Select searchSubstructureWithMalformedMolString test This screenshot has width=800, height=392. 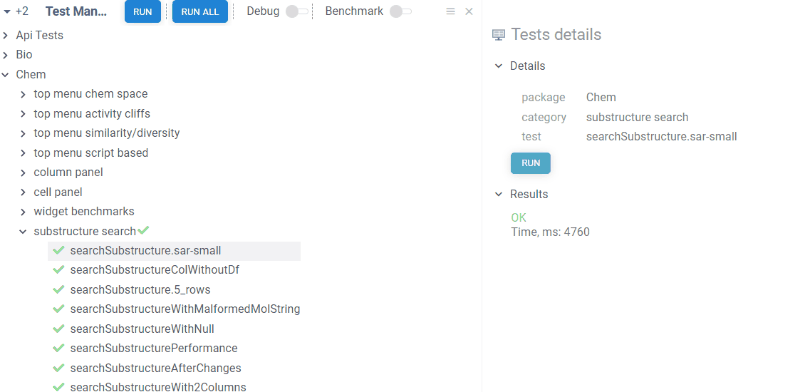185,309
